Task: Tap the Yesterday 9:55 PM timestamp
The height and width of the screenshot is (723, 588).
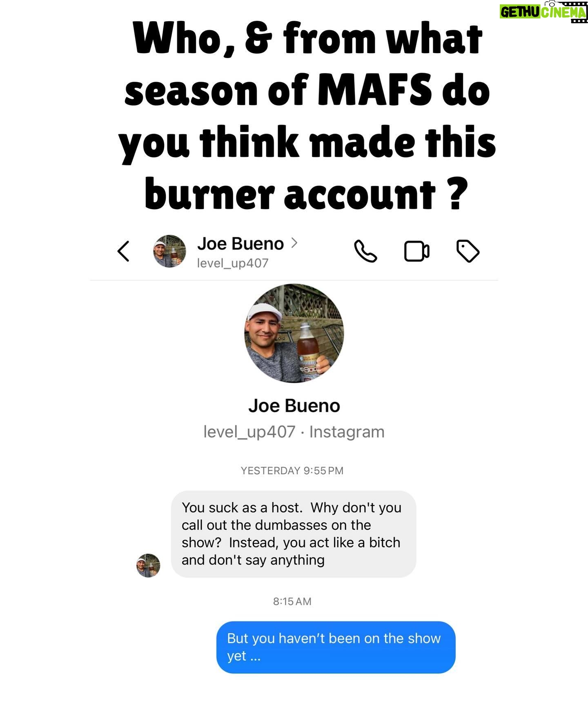Action: point(292,471)
